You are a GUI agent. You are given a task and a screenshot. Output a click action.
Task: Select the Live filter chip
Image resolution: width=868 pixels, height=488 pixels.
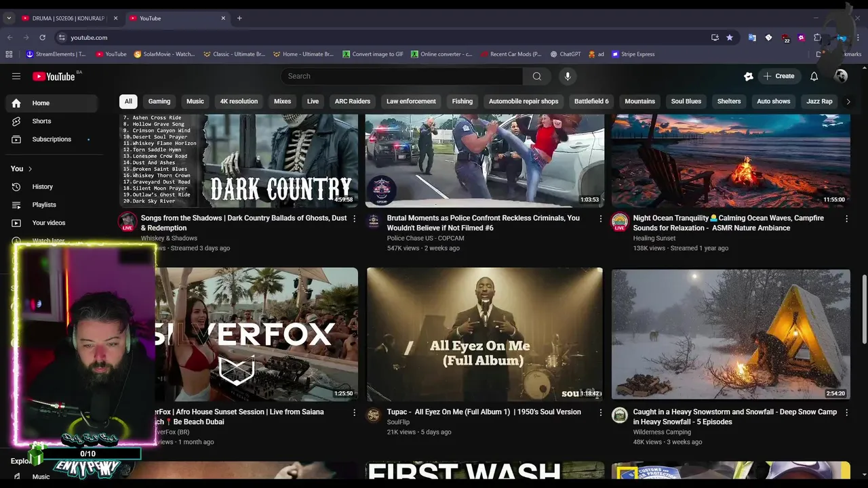(313, 102)
